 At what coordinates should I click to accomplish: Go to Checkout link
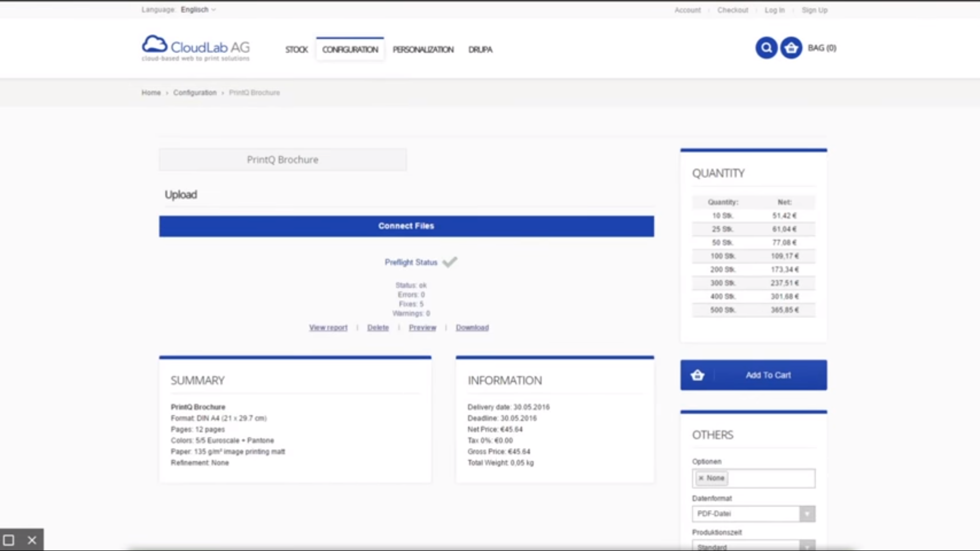click(x=732, y=10)
